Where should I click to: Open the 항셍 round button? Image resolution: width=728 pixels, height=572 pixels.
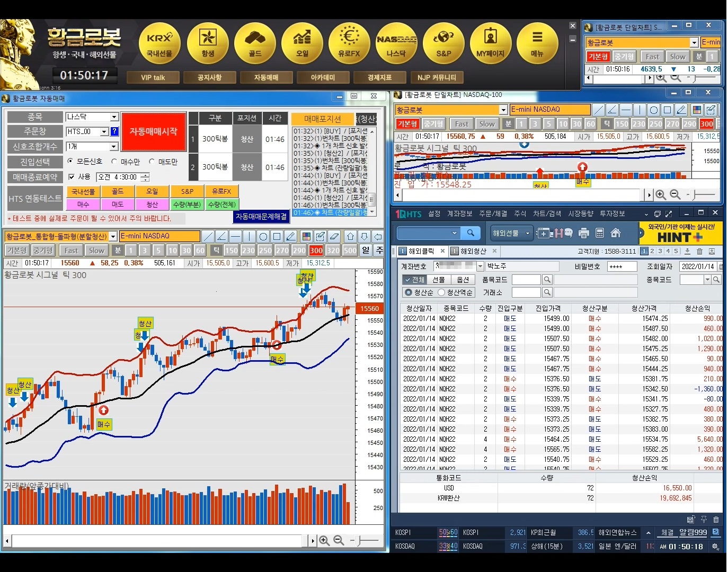[x=208, y=44]
